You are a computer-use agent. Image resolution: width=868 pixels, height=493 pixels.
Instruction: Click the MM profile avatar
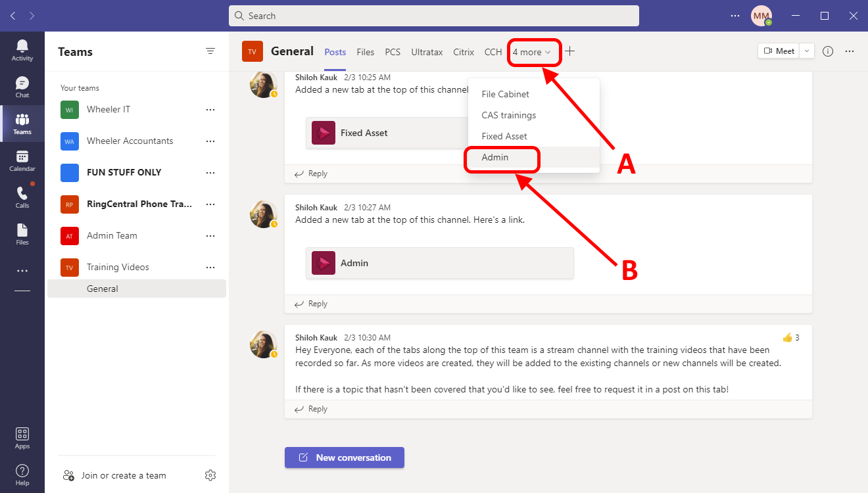[761, 16]
